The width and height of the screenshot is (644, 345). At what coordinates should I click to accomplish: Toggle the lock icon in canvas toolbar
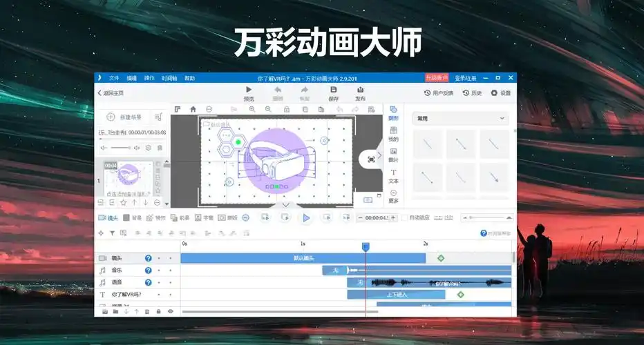[x=287, y=110]
